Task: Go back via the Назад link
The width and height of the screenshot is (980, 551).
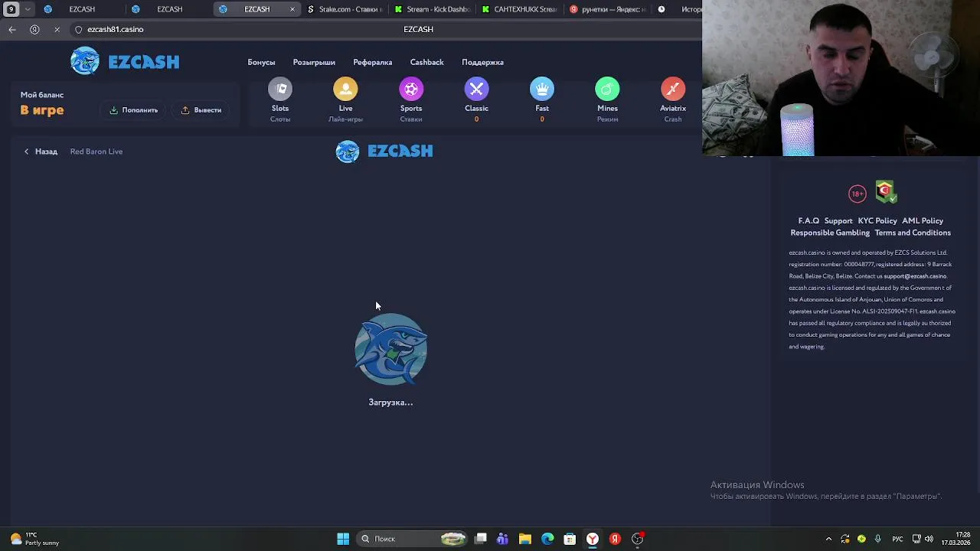Action: coord(41,152)
